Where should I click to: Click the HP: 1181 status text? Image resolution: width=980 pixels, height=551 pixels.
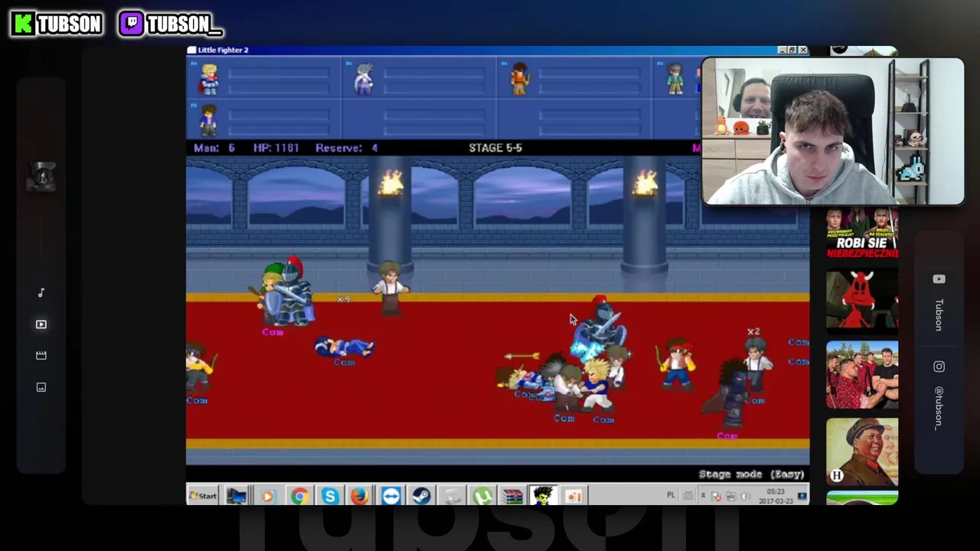276,148
